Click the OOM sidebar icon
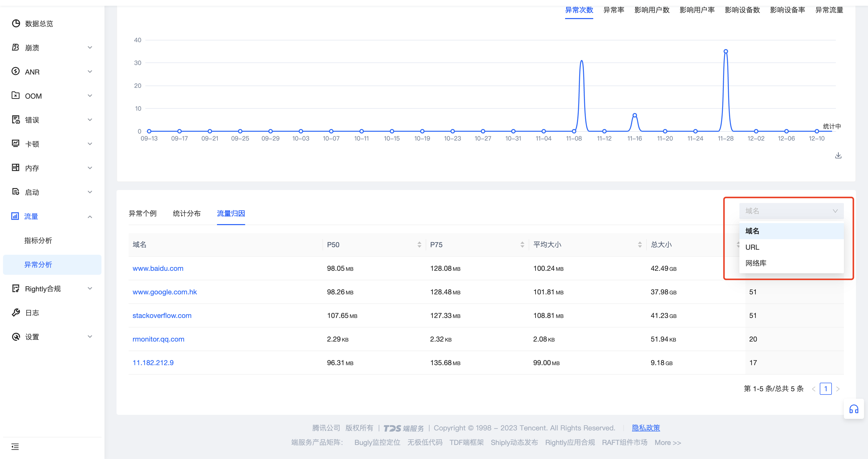 click(16, 96)
